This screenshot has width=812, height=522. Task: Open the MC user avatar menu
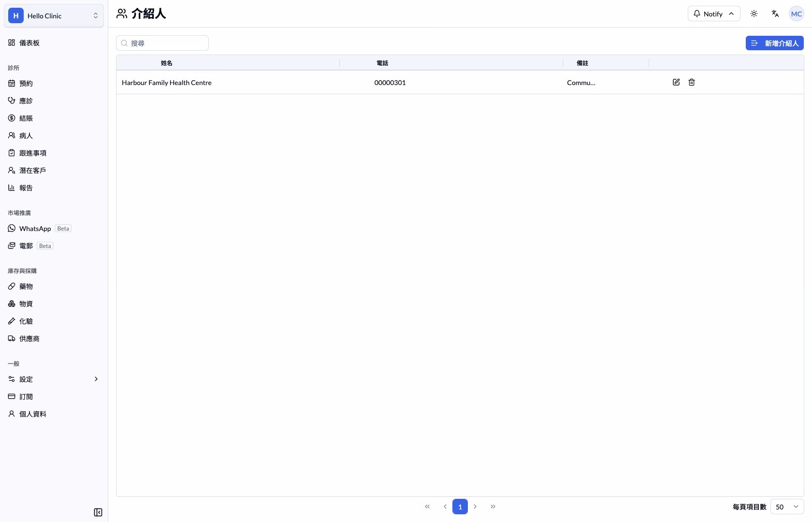pyautogui.click(x=797, y=14)
